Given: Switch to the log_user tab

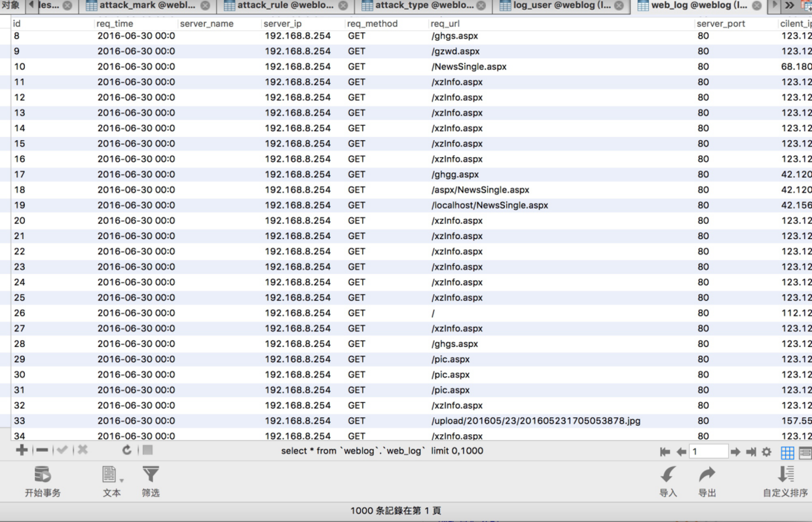Looking at the screenshot, I should [x=561, y=6].
